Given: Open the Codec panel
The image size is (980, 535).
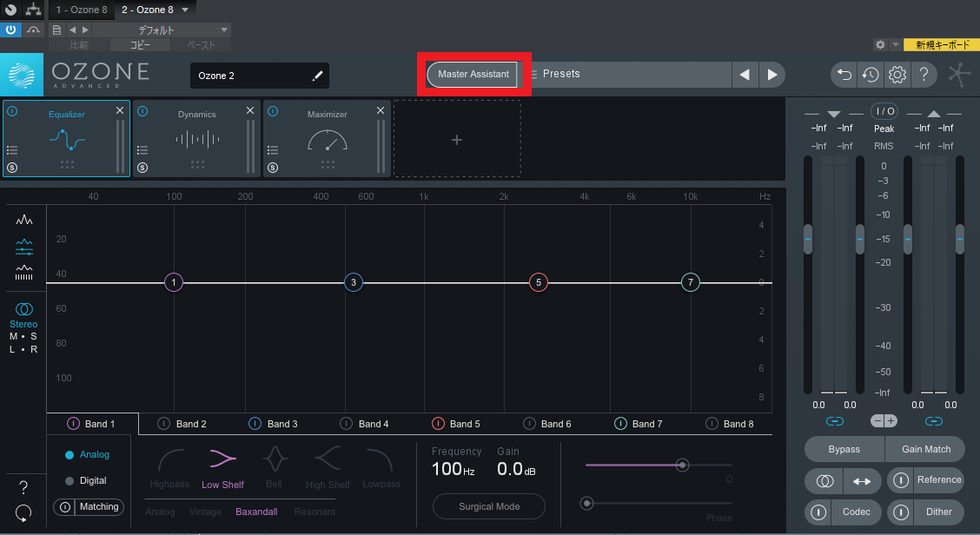Looking at the screenshot, I should 856,512.
